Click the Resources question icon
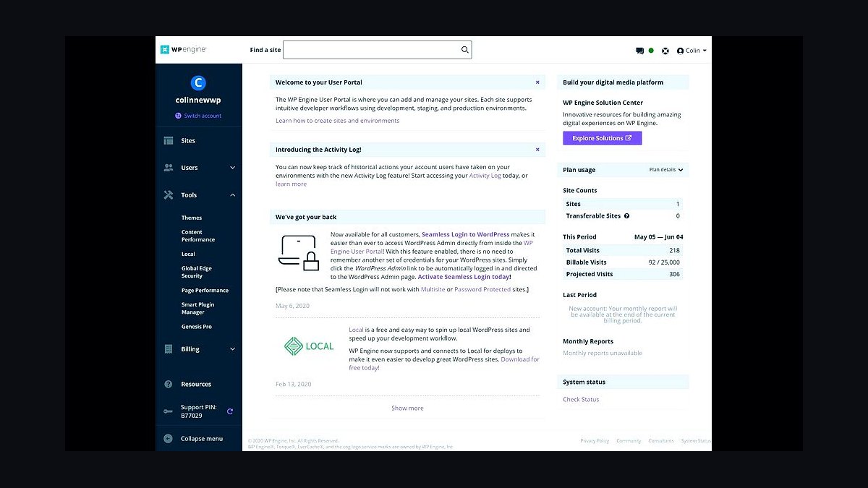This screenshot has height=488, width=868. tap(169, 384)
